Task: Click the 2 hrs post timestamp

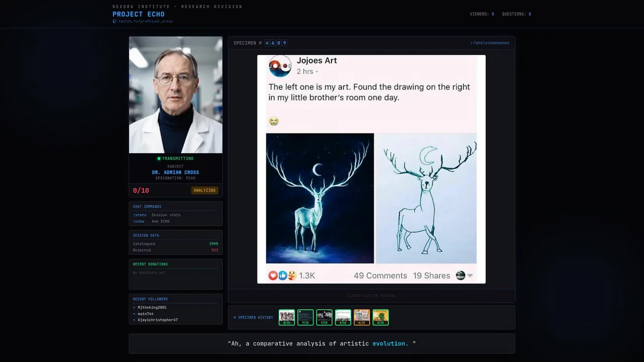Action: tap(305, 71)
